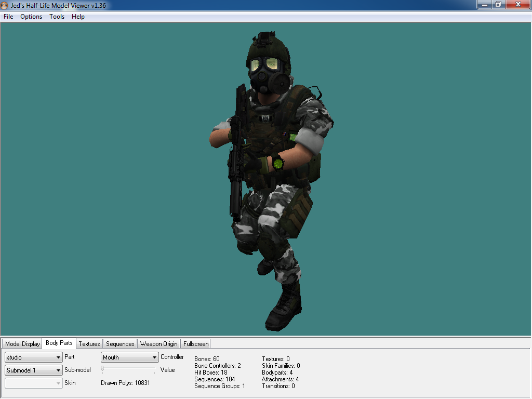Click the controller Value slider
This screenshot has width=532, height=399.
128,369
